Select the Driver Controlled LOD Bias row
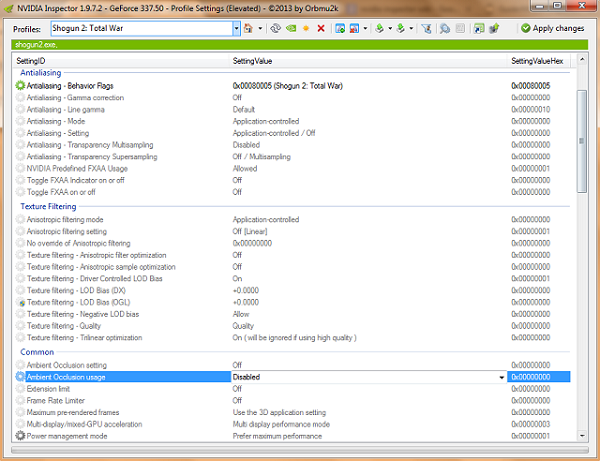Screen dimensions: 600x461 pyautogui.click(x=293, y=279)
